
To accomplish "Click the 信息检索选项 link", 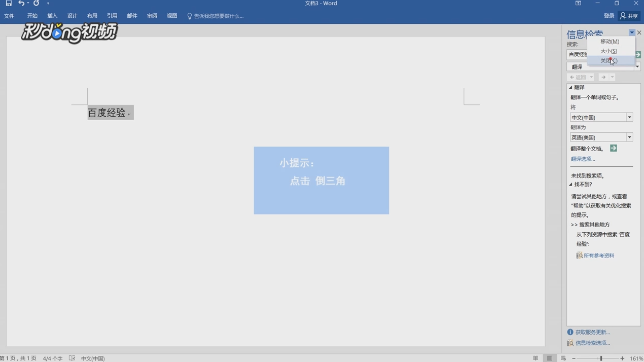I will point(592,343).
